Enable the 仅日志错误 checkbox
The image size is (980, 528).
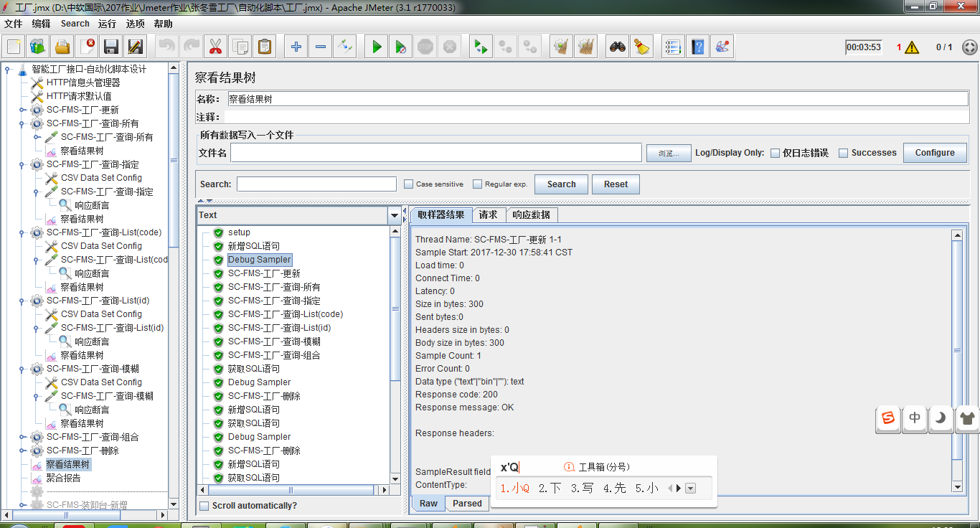775,153
